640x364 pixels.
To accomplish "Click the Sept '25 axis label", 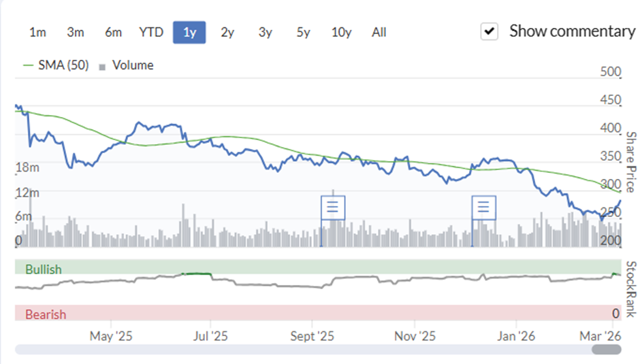I will [x=313, y=336].
